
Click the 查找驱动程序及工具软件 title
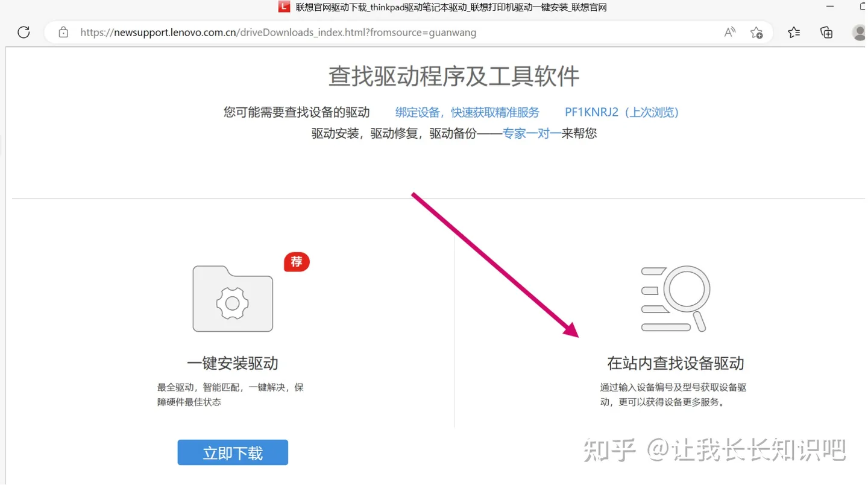454,77
